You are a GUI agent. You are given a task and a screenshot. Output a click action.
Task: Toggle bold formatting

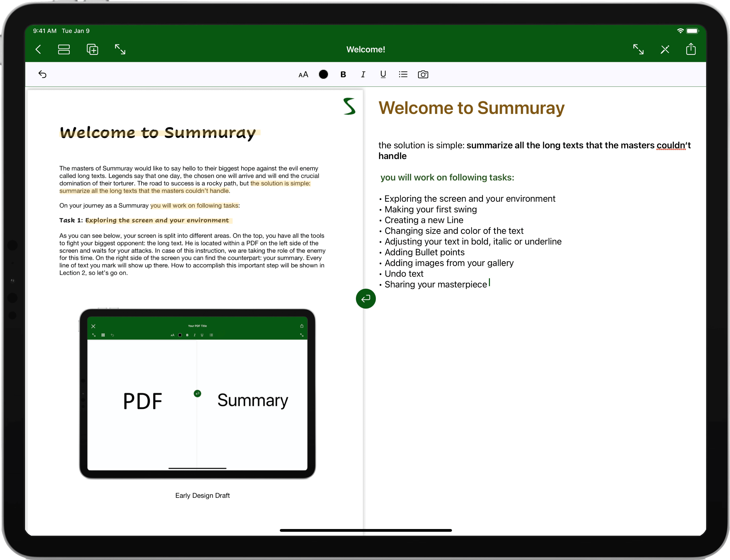343,74
